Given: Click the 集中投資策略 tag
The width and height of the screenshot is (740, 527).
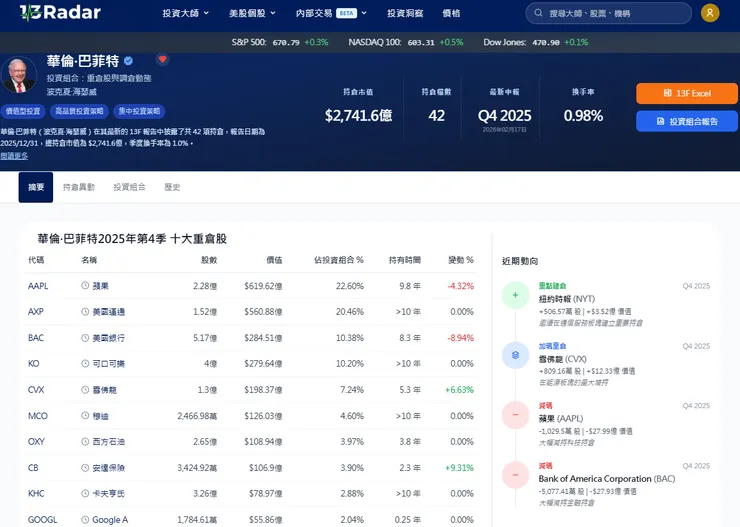Looking at the screenshot, I should click(139, 111).
